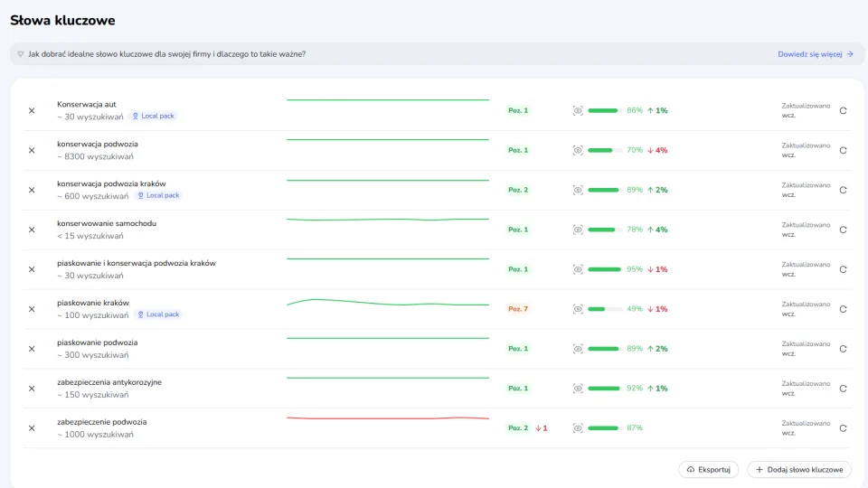Delete the 'piaskowanie podwozia' keyword
Screen dimensions: 868x488
(32, 349)
